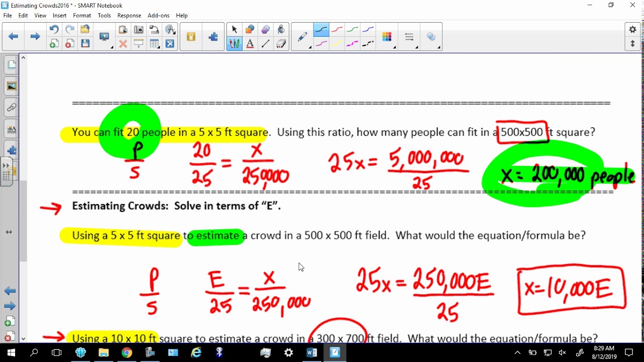The image size is (644, 362).
Task: Choose the Fill bucket tool
Action: pos(281,30)
